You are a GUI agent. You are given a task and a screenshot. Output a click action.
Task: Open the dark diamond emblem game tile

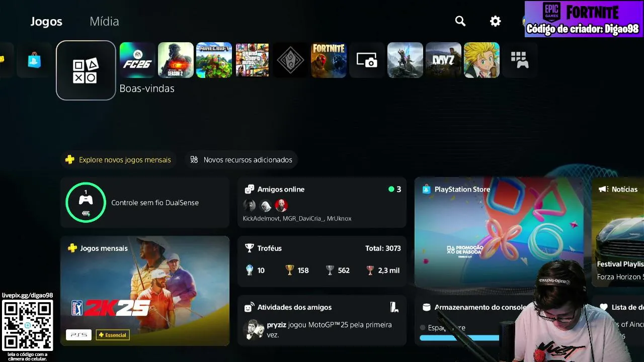pyautogui.click(x=290, y=60)
